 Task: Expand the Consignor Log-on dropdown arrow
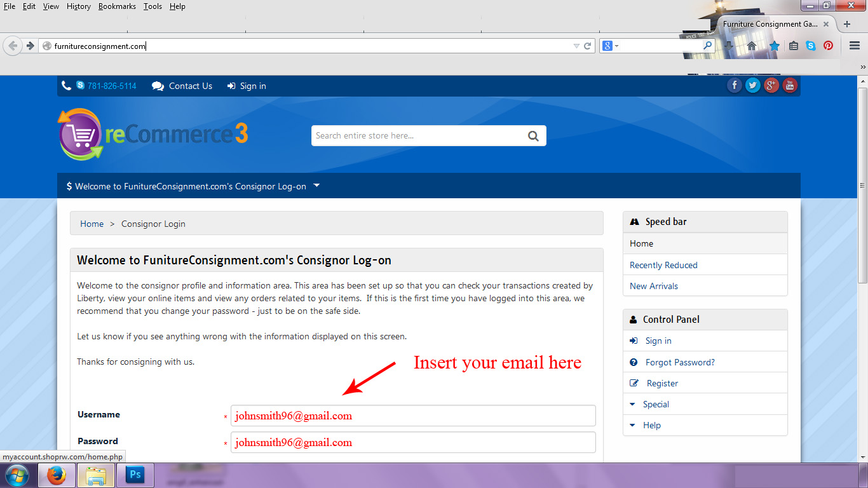coord(316,186)
